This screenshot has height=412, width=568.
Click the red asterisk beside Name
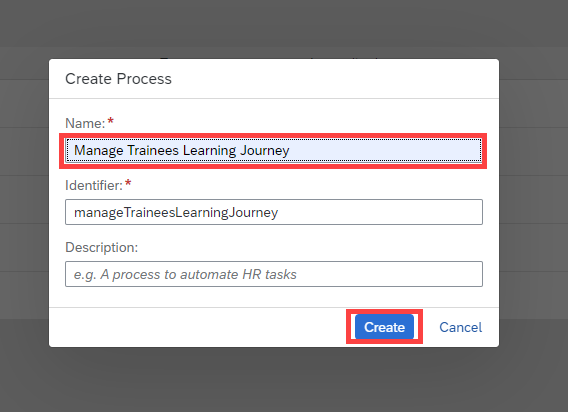pos(110,121)
